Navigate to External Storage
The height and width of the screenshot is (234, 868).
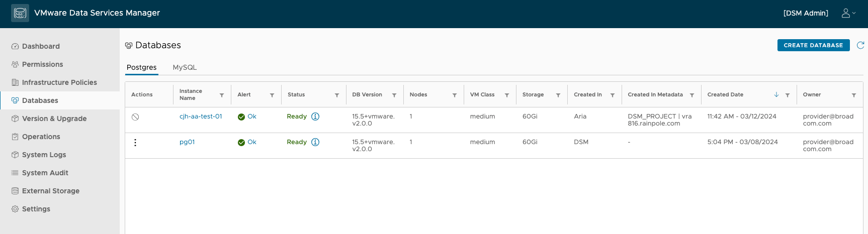pos(51,191)
